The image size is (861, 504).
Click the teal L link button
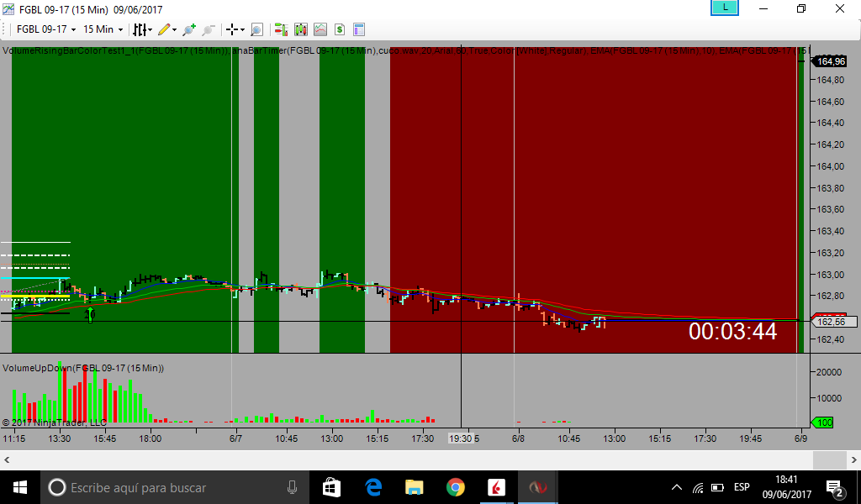point(724,8)
